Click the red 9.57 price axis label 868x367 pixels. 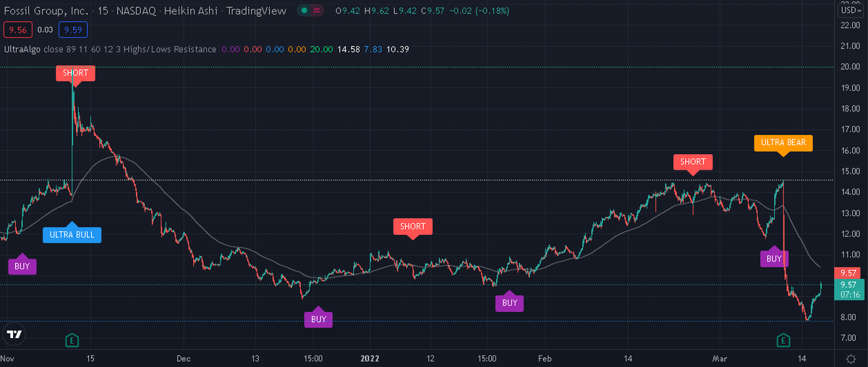click(848, 273)
